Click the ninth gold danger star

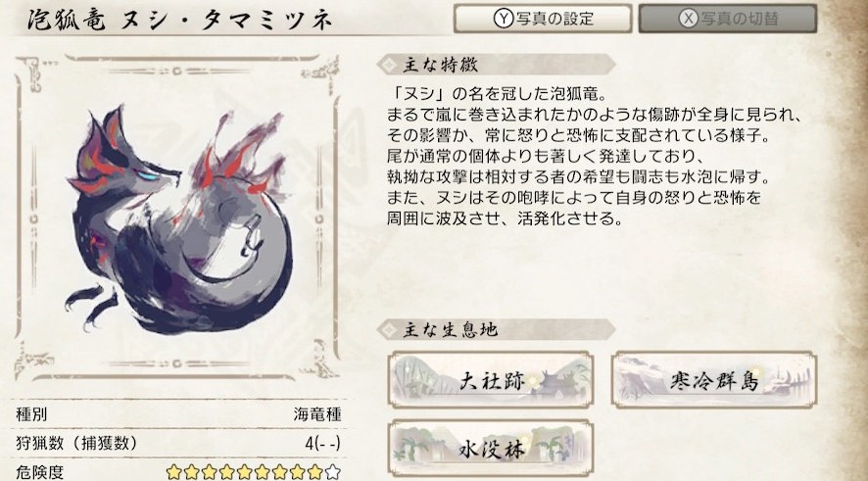(x=315, y=472)
